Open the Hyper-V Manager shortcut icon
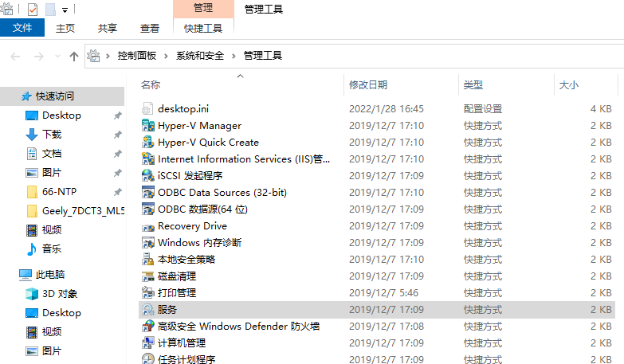Image resolution: width=624 pixels, height=364 pixels. [148, 125]
